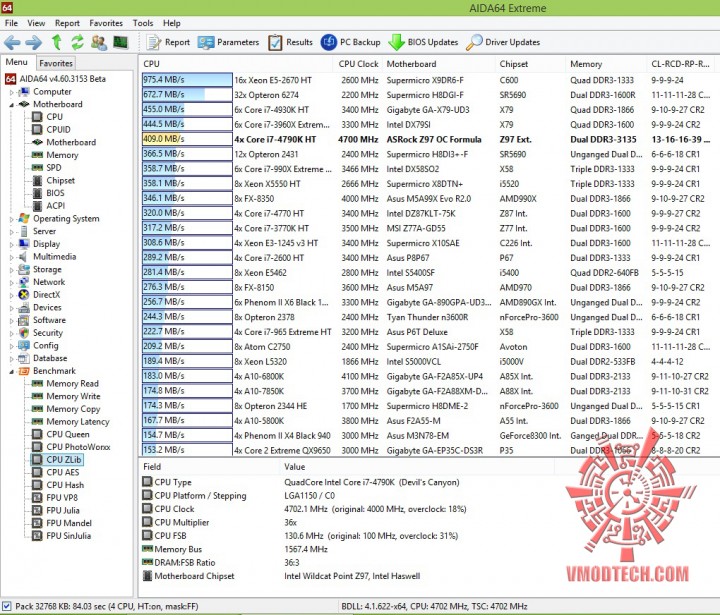Click the Software icon in tree
The width and height of the screenshot is (720, 615).
[x=24, y=320]
